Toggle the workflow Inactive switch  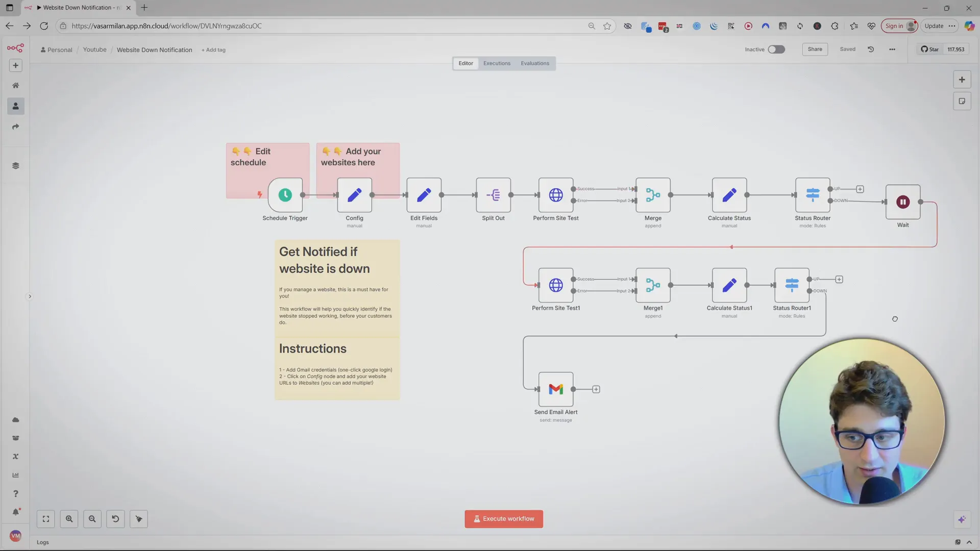776,49
